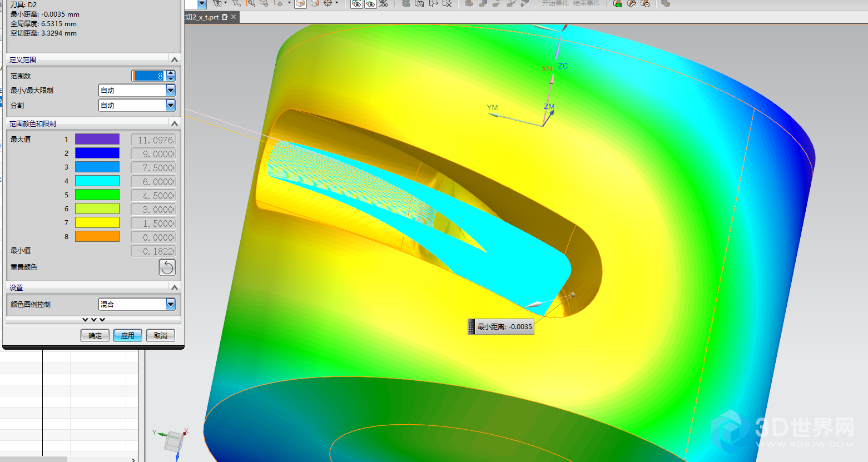
Task: Click the 刀具: D2 text
Action: point(23,4)
